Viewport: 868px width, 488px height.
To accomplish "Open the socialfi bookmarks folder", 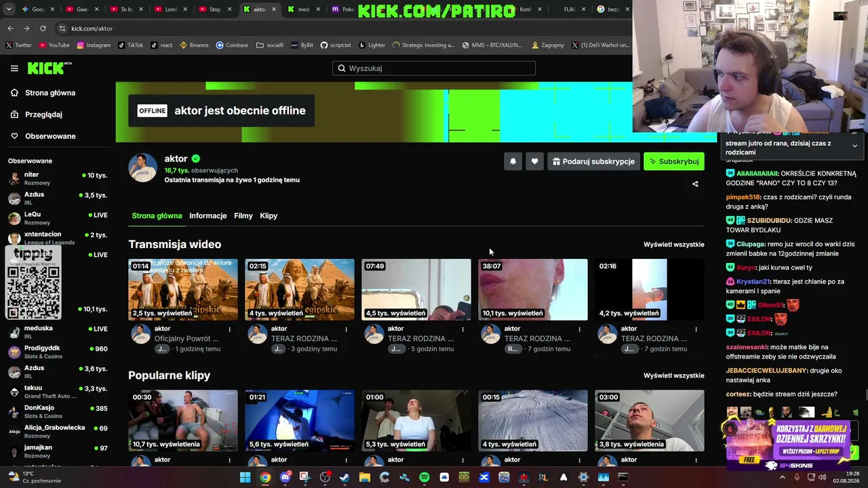I will (270, 45).
